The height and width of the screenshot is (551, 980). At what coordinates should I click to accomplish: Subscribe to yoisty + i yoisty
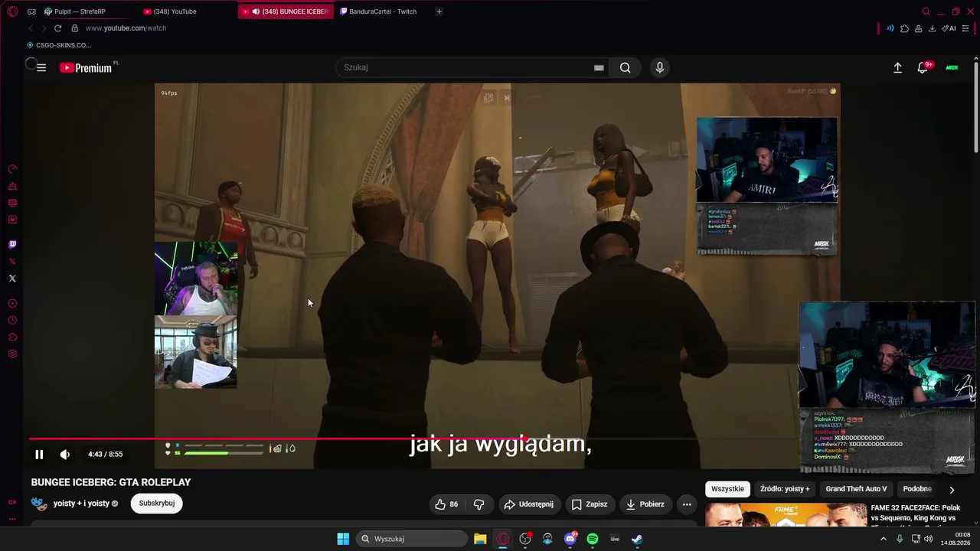pyautogui.click(x=157, y=504)
